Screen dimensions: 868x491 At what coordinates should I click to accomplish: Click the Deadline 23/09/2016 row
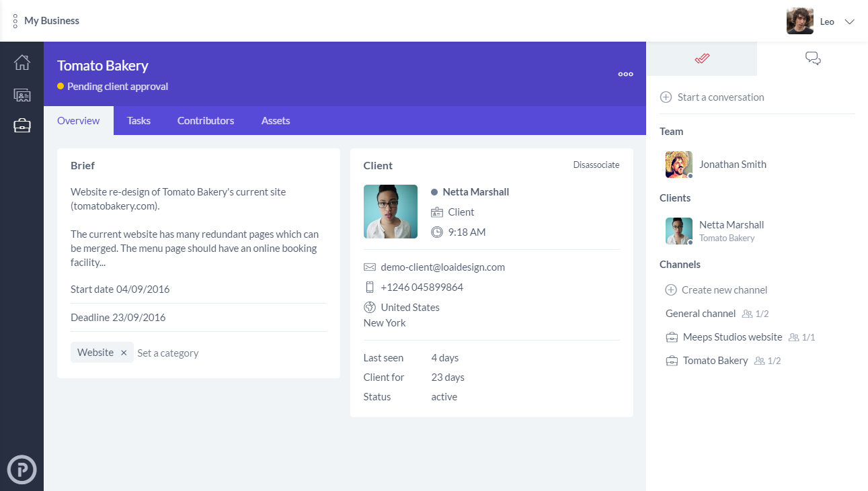pyautogui.click(x=198, y=317)
